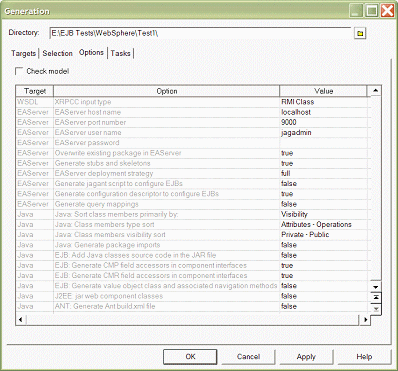Screen dimensions: 398x371
Task: Select the EAServer port number option
Action: point(166,122)
